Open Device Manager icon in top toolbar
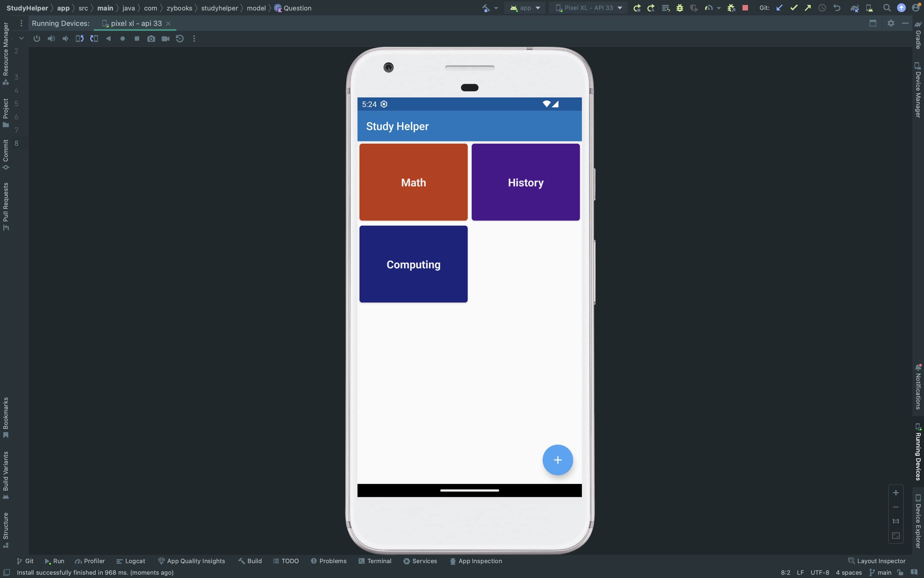Viewport: 924px width, 578px height. click(869, 8)
